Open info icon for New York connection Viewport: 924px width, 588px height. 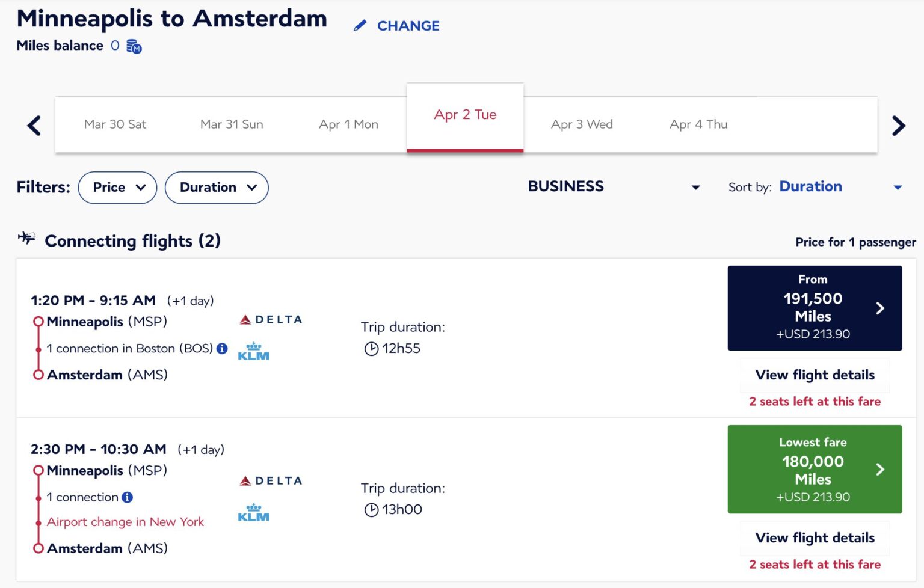pyautogui.click(x=127, y=497)
